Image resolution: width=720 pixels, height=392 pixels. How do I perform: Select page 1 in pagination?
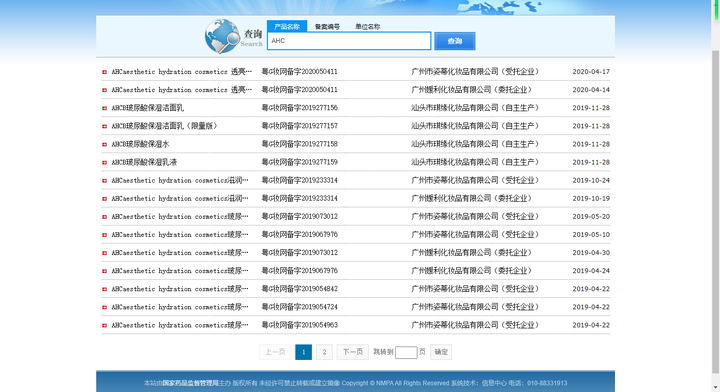(x=303, y=352)
